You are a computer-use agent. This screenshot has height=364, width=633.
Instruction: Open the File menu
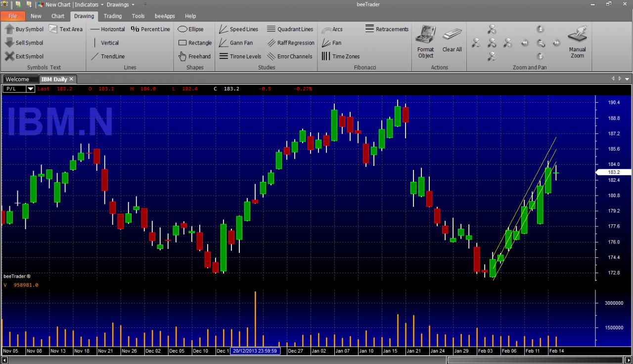(x=13, y=16)
